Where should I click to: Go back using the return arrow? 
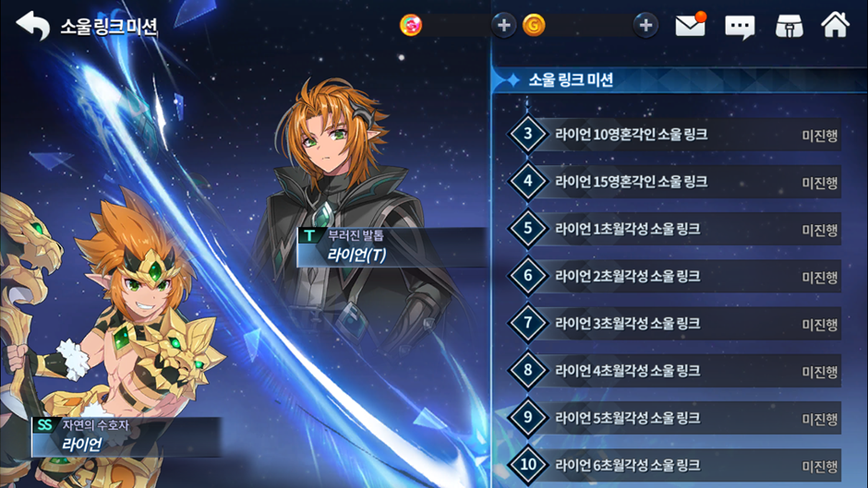(x=32, y=26)
